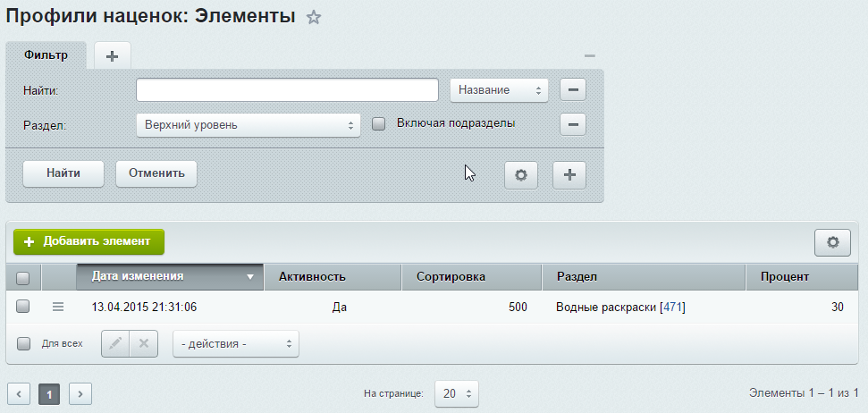Expand the Верхний уровень section dropdown

coord(249,125)
